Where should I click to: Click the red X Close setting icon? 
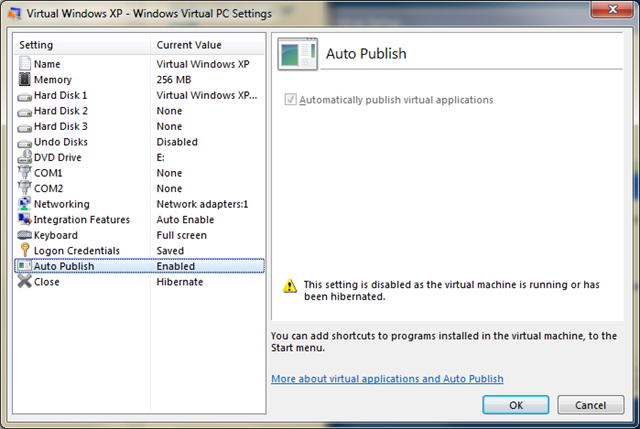pos(25,282)
